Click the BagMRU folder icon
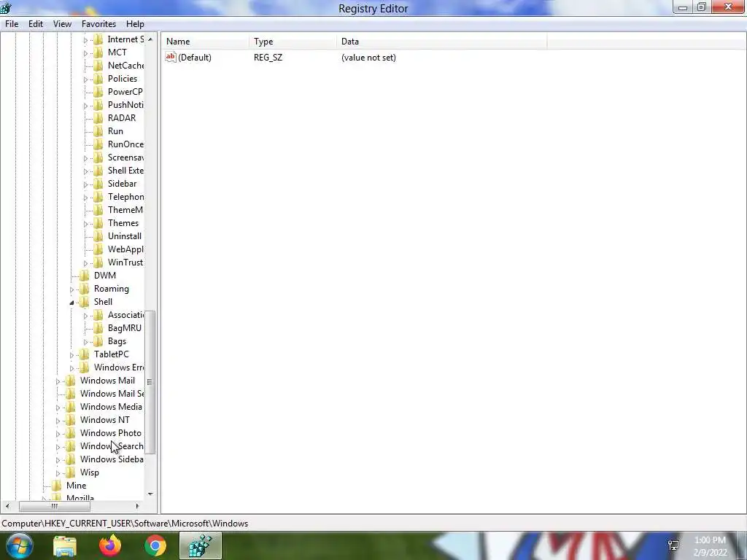The height and width of the screenshot is (560, 747). coord(98,328)
